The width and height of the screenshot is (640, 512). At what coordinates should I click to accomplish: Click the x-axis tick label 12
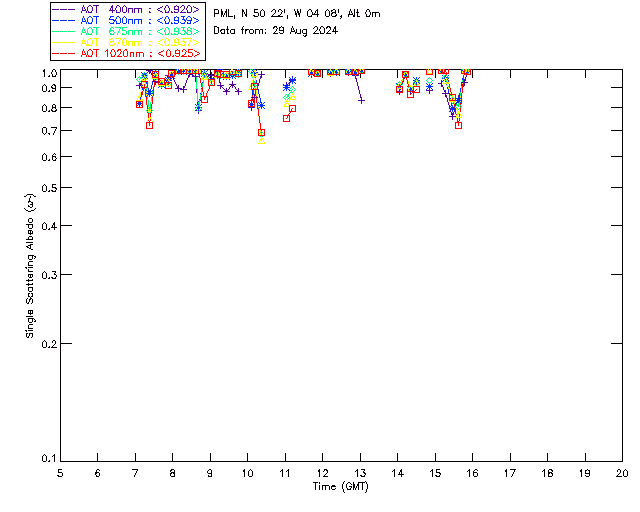coord(322,473)
